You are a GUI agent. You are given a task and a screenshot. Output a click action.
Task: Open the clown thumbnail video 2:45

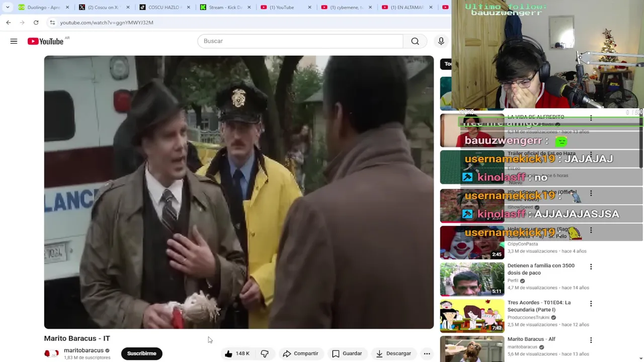[472, 242]
